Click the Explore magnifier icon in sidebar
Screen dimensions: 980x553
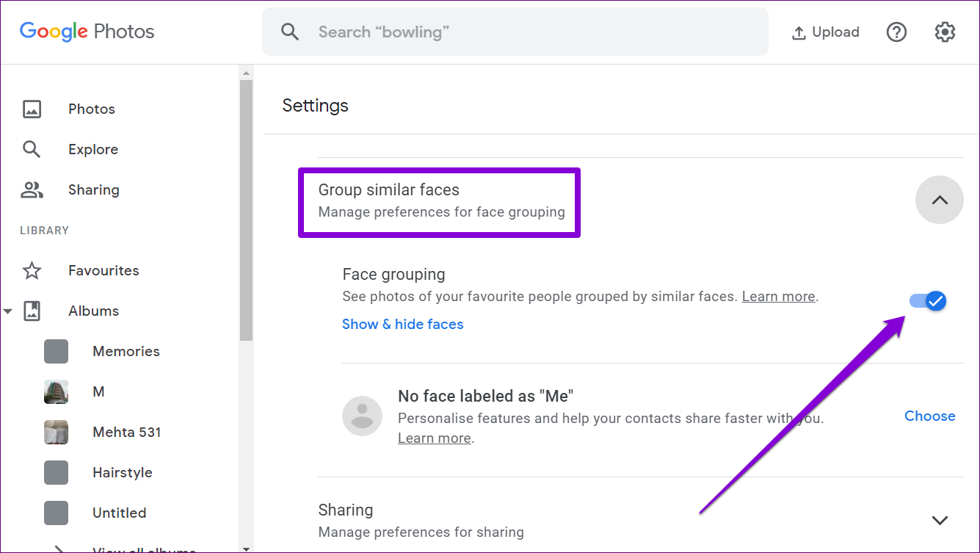(x=32, y=149)
